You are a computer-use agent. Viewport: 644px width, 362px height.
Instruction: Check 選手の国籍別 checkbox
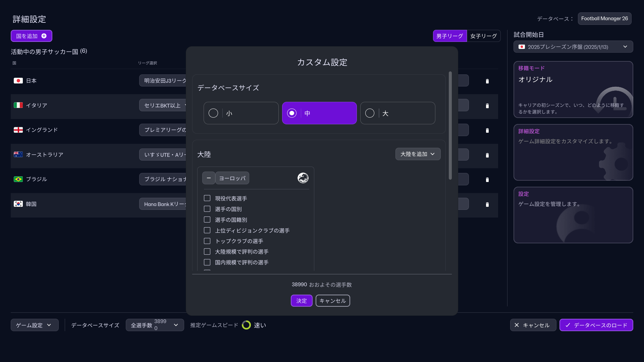[x=207, y=220]
